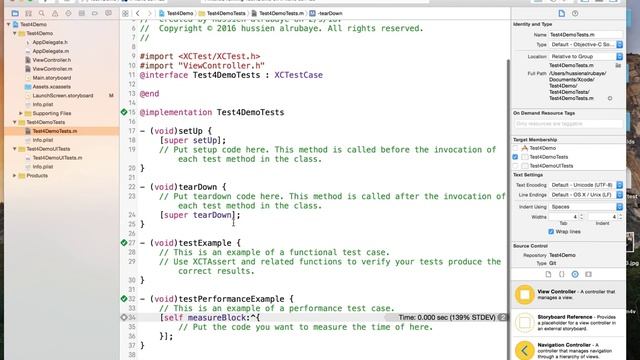Select LaunchScreen.storyboard in the navigator

click(x=62, y=96)
